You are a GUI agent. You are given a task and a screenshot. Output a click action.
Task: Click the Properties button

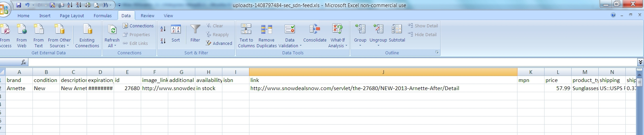[136, 34]
